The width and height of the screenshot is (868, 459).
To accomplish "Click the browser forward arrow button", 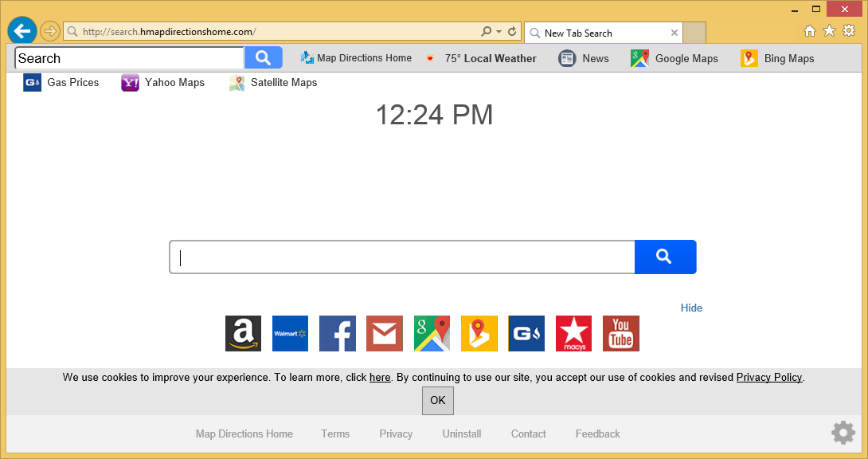I will click(50, 32).
